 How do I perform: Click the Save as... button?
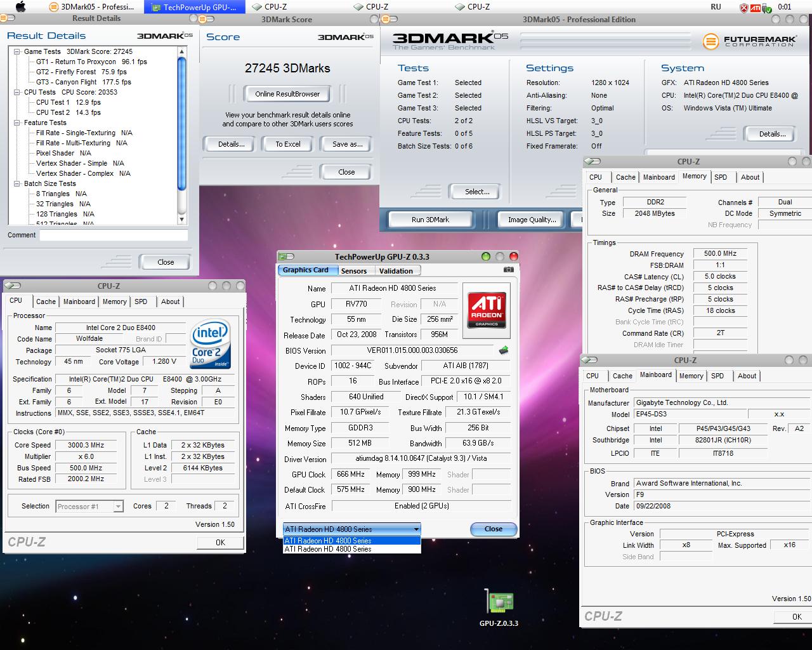coord(347,144)
